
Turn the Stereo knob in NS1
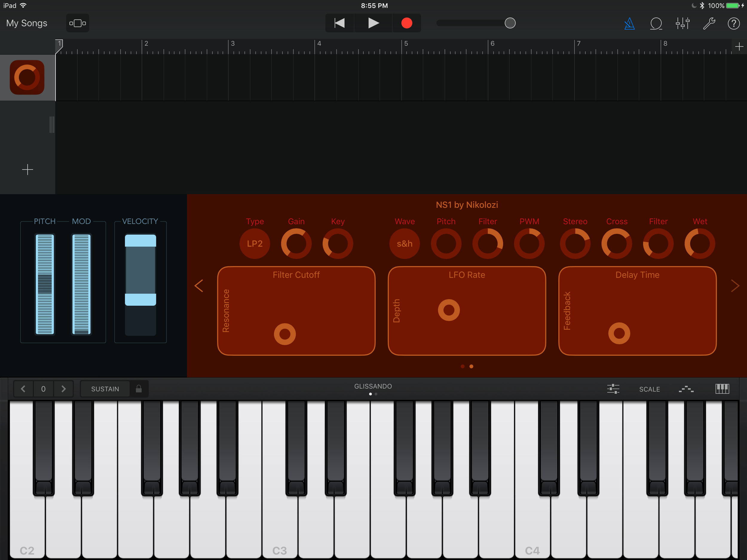coord(575,244)
